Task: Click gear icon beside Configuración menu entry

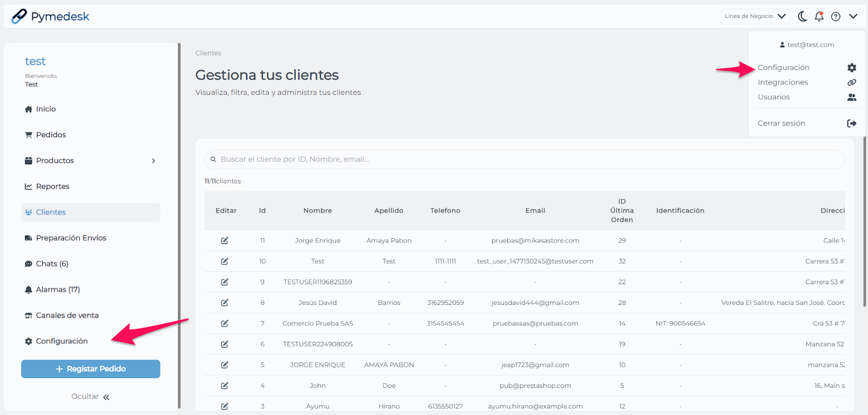Action: pos(852,67)
